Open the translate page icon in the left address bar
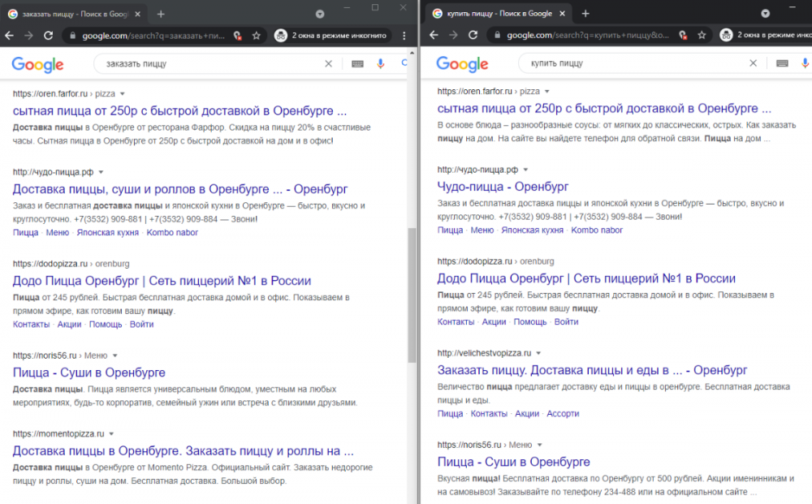Screen dimensions: 812x504 tap(237, 35)
